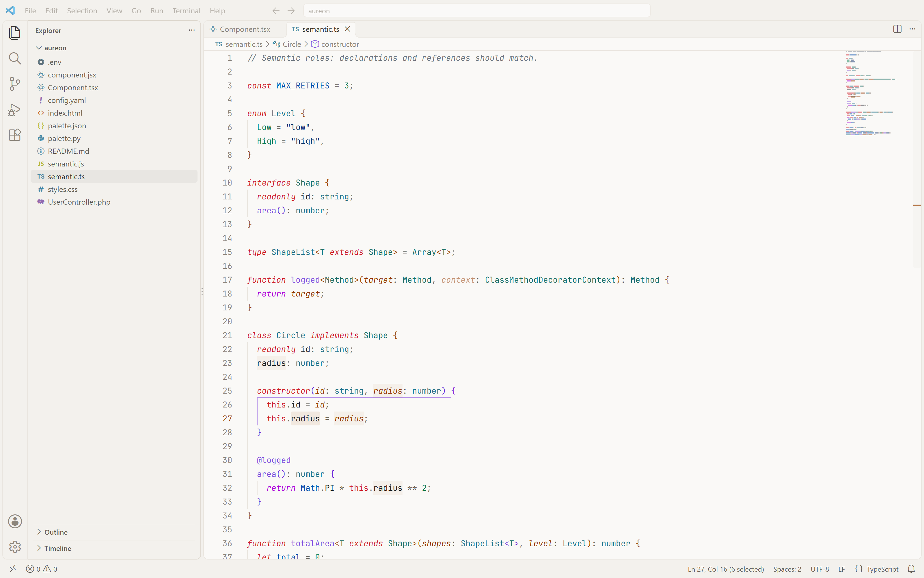The width and height of the screenshot is (924, 578).
Task: Open UserController.php in the explorer
Action: click(x=114, y=202)
